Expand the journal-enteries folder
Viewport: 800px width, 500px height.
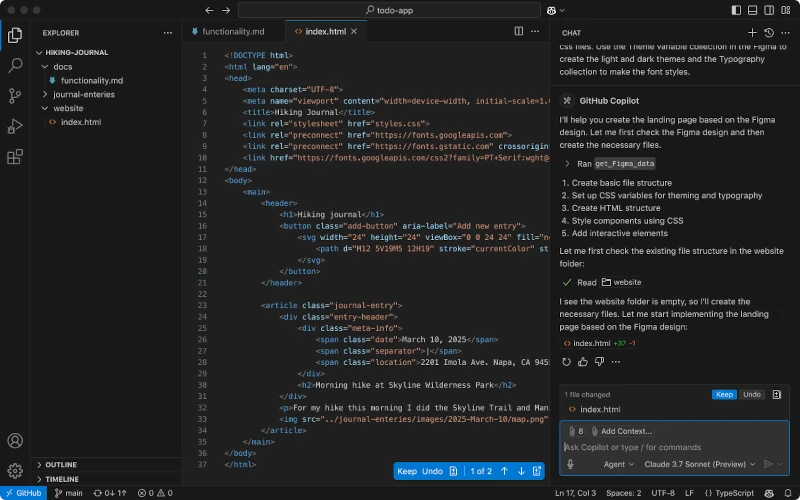pyautogui.click(x=84, y=94)
